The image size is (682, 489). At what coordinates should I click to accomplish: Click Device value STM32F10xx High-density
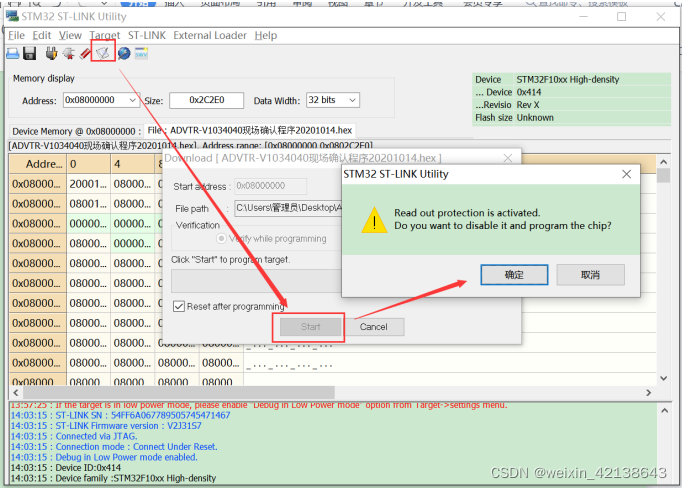click(x=568, y=80)
